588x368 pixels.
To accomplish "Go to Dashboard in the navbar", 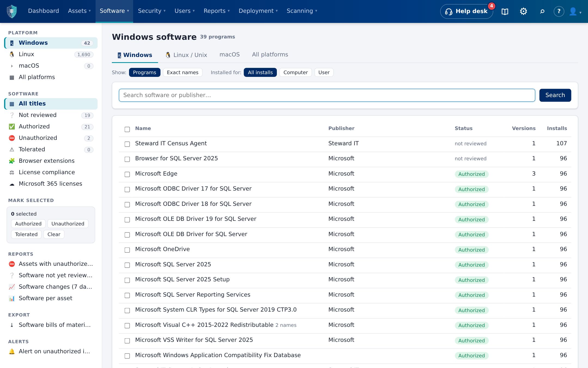I will [x=44, y=11].
